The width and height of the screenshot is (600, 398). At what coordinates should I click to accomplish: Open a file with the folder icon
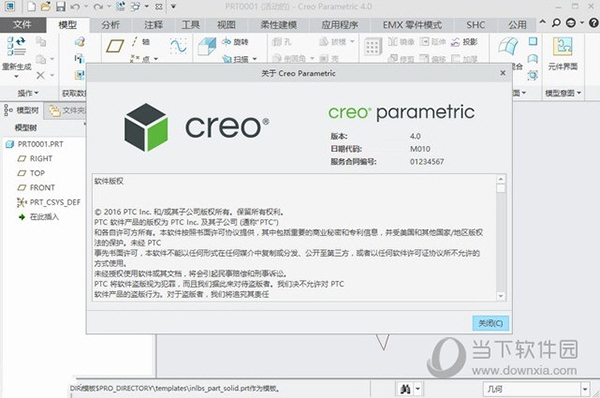click(46, 7)
